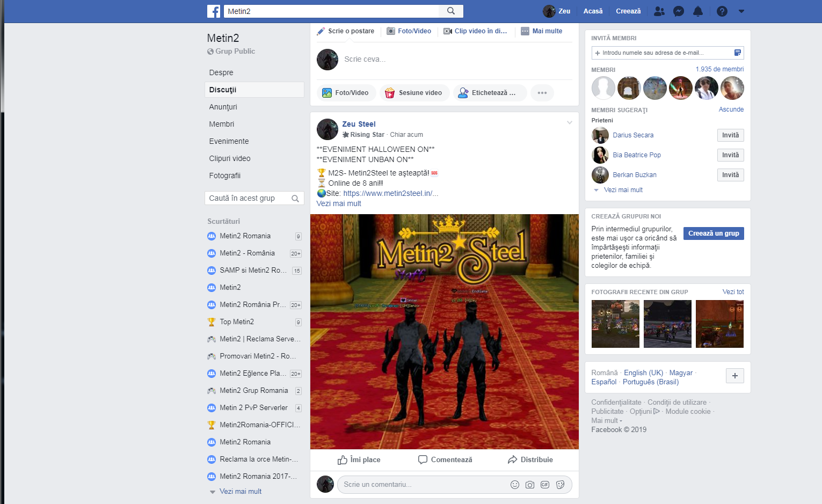The height and width of the screenshot is (504, 822).
Task: Click the Creează un grup button
Action: click(x=714, y=233)
